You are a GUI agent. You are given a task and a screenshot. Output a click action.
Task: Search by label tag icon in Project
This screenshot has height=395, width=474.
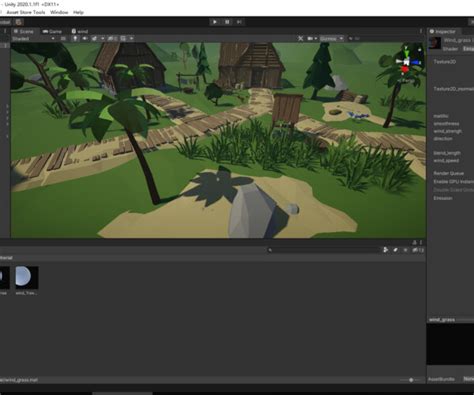point(395,250)
